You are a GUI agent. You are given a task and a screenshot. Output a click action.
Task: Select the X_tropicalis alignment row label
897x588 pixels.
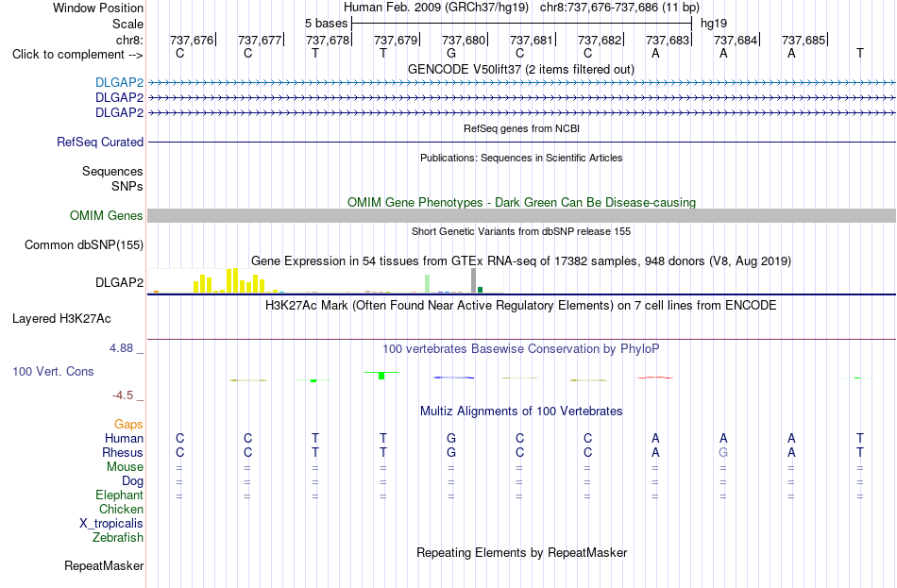click(111, 524)
